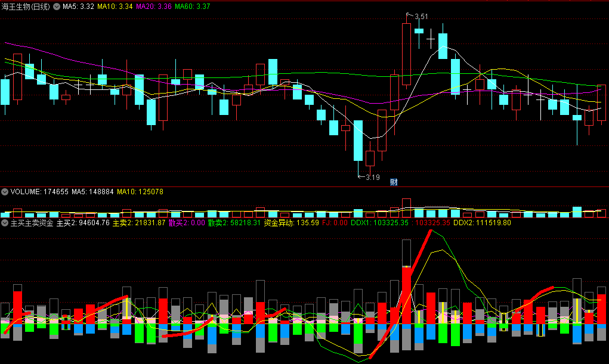
Task: Click the FJ: 0.00 value
Action: (x=335, y=223)
